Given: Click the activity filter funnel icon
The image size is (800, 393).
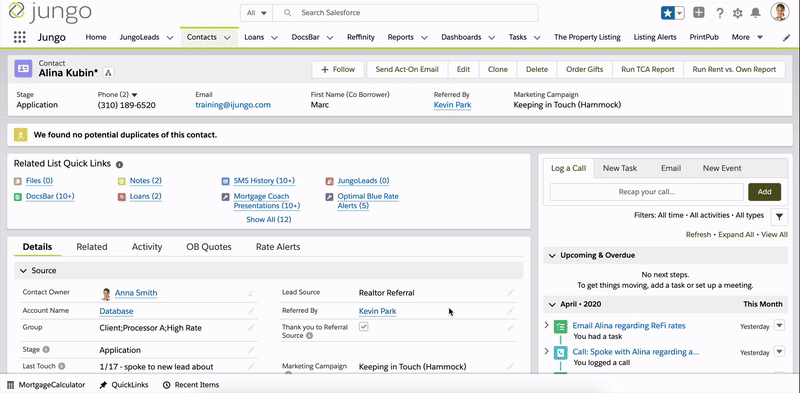Looking at the screenshot, I should point(779,216).
